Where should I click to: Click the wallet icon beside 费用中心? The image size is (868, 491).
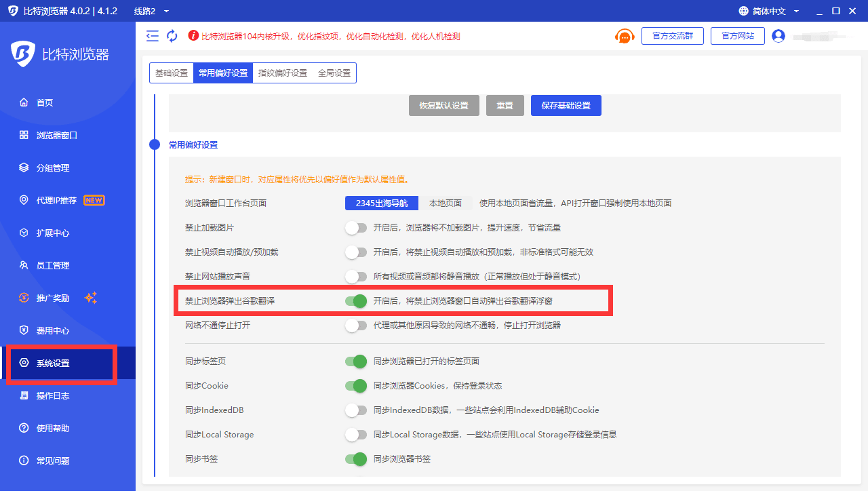point(24,330)
